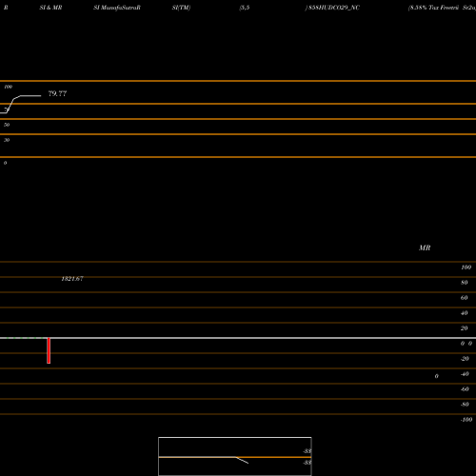Click the 1821.67 value label
476x476 pixels.
(x=72, y=279)
